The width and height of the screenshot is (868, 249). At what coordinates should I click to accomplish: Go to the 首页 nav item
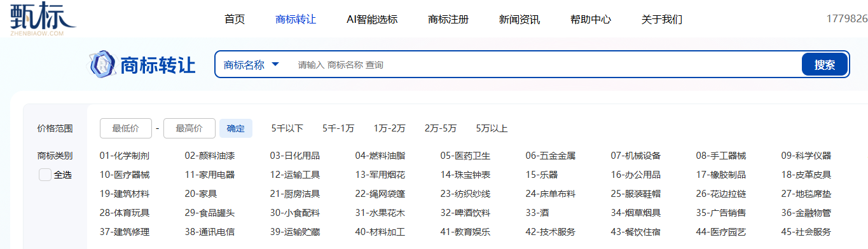(x=235, y=19)
